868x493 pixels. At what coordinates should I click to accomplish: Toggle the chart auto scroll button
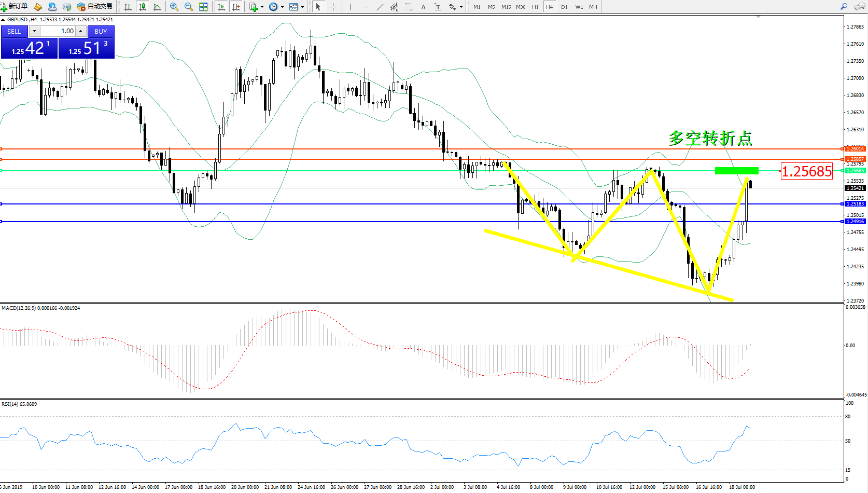tap(221, 7)
